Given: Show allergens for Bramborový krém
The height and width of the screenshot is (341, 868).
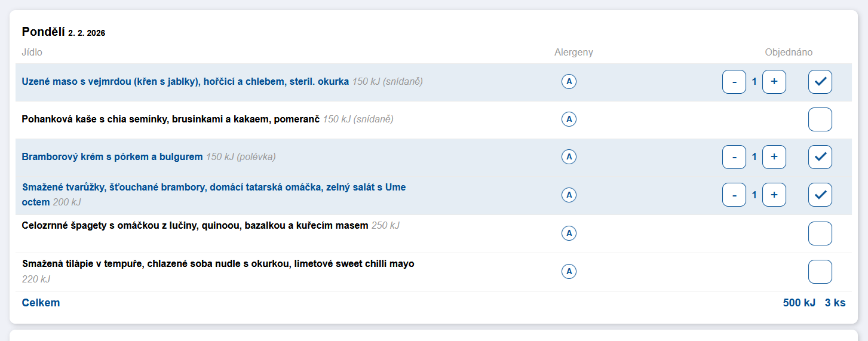Looking at the screenshot, I should point(569,157).
